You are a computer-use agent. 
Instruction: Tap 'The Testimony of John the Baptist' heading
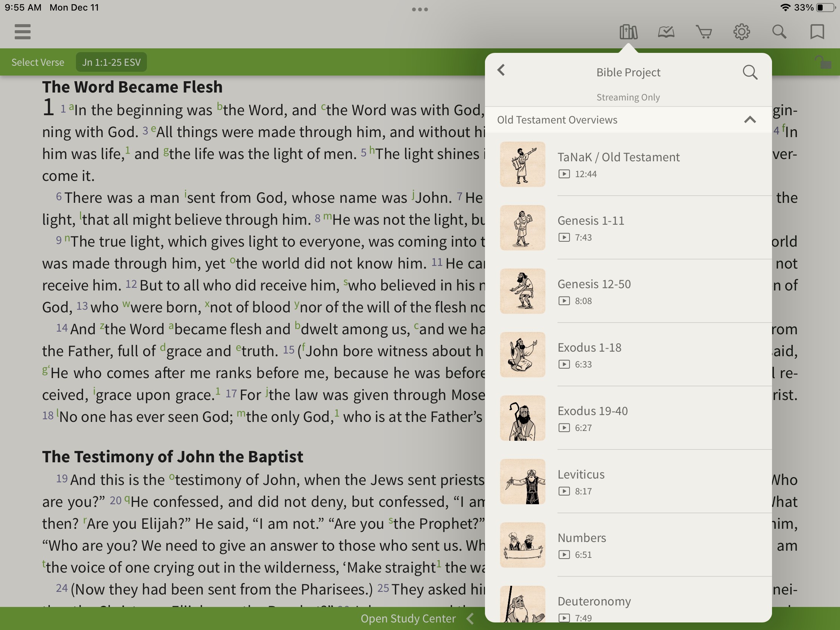click(172, 457)
